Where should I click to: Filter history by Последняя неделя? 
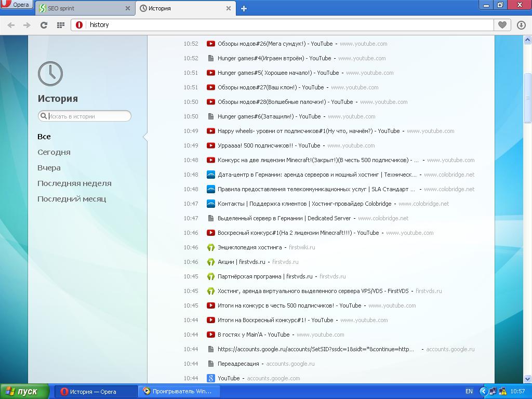coord(74,183)
